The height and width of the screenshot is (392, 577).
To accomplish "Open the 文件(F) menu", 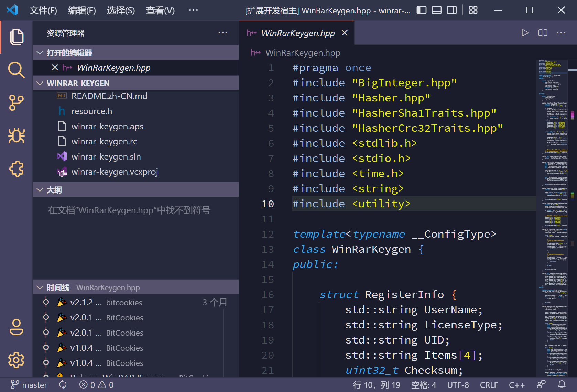I will pos(43,10).
